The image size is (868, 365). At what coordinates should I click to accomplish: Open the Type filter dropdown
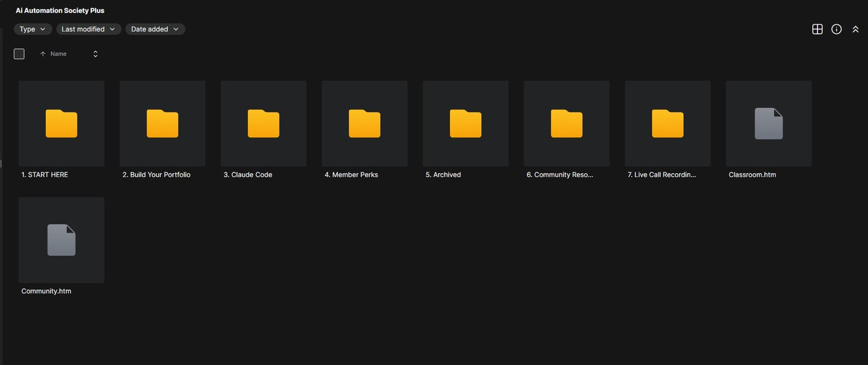(x=33, y=29)
